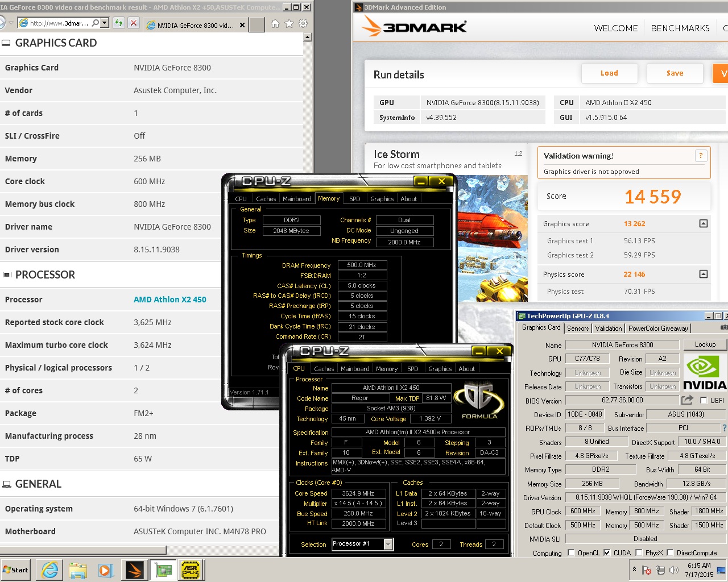Toggle PhysX checkbox in GPU-Z
Screen dimensions: 728x582
639,553
